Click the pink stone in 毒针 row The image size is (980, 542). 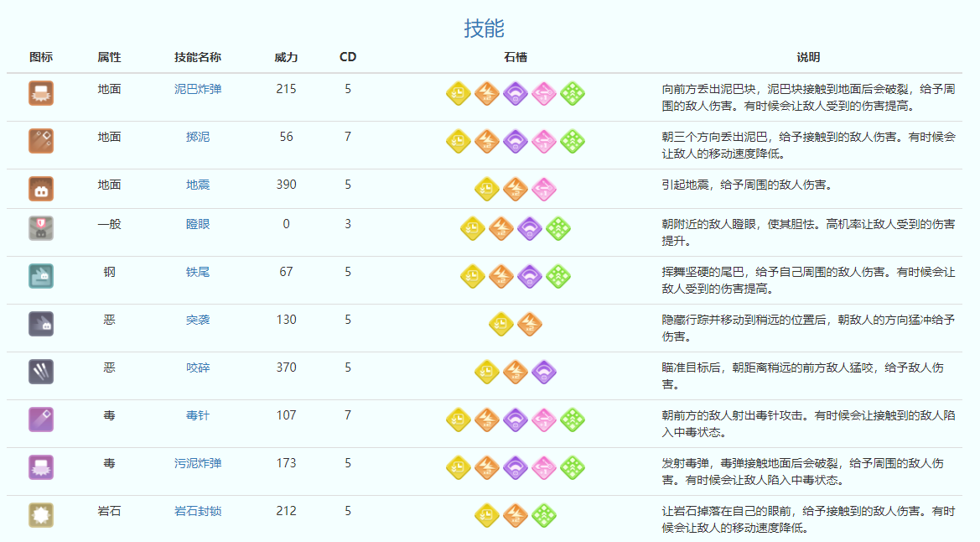(x=544, y=420)
